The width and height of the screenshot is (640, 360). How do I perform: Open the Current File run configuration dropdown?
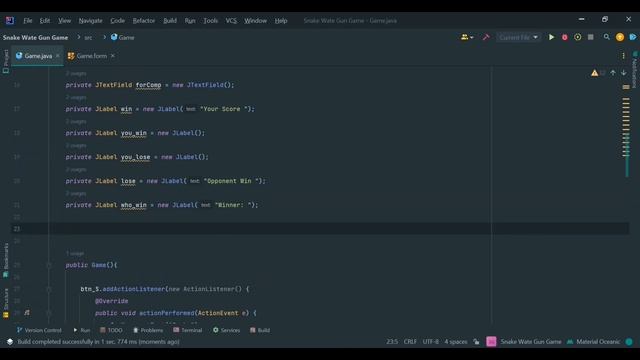click(518, 37)
